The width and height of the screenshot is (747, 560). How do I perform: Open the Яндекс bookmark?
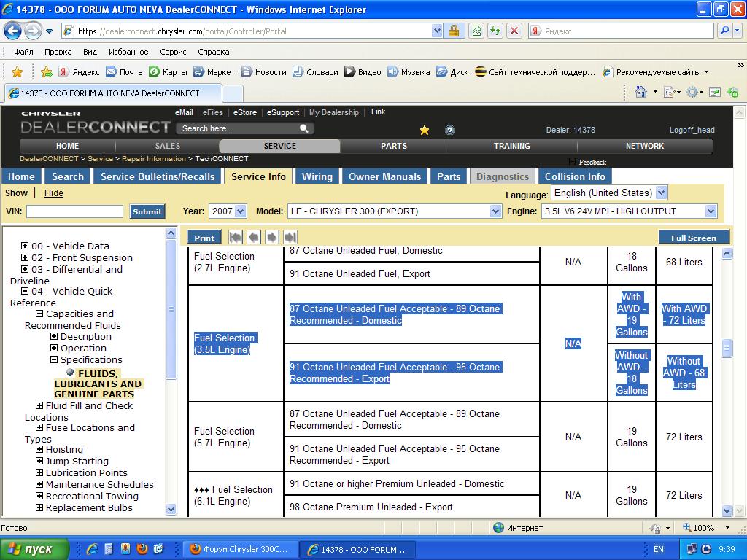point(79,72)
